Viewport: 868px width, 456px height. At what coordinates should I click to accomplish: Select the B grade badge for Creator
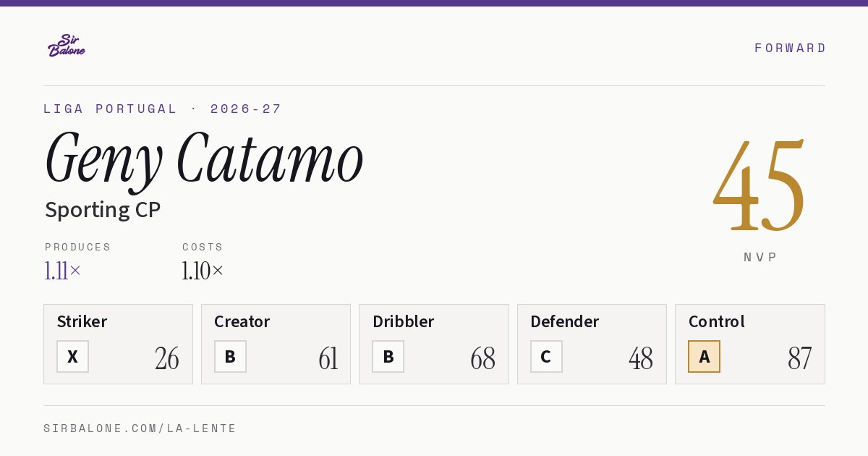[x=230, y=356]
